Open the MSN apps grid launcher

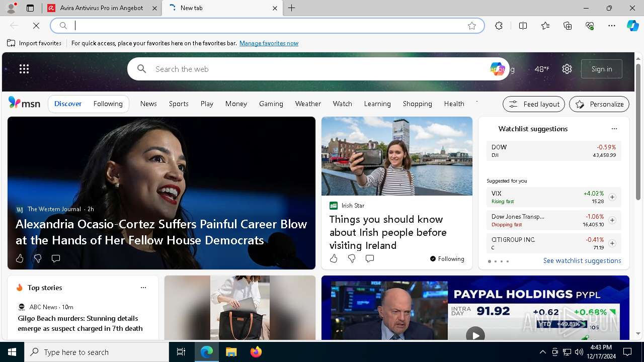click(x=24, y=69)
